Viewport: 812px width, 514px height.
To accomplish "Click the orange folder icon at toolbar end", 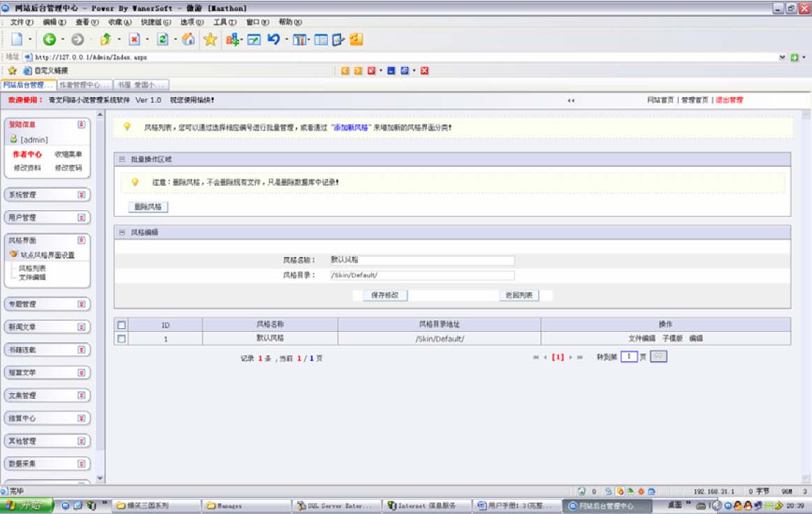I will 356,39.
